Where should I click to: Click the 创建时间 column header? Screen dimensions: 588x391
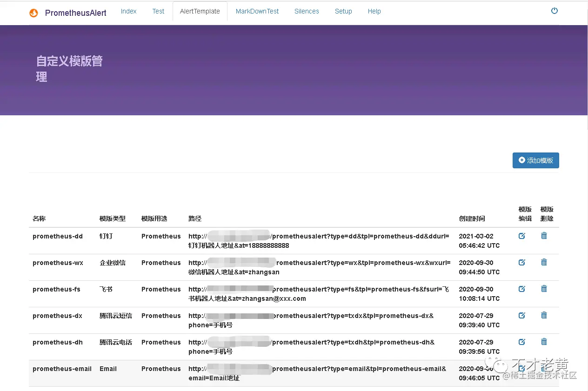(472, 219)
